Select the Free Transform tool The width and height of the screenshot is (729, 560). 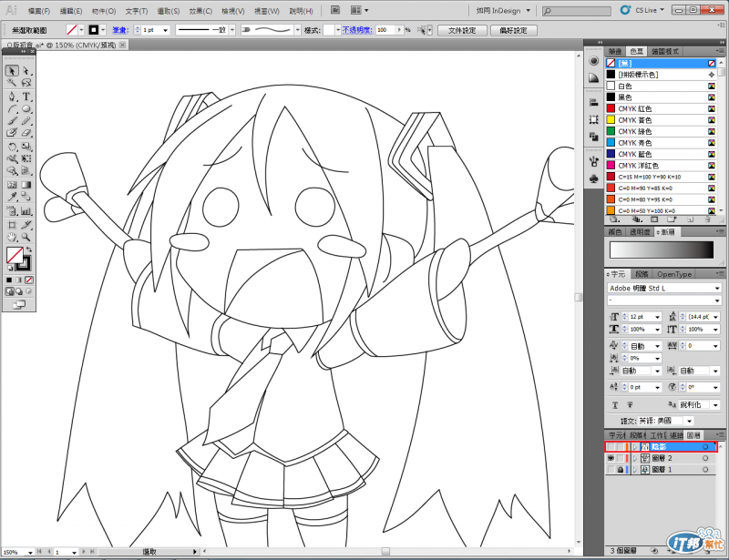pyautogui.click(x=26, y=159)
